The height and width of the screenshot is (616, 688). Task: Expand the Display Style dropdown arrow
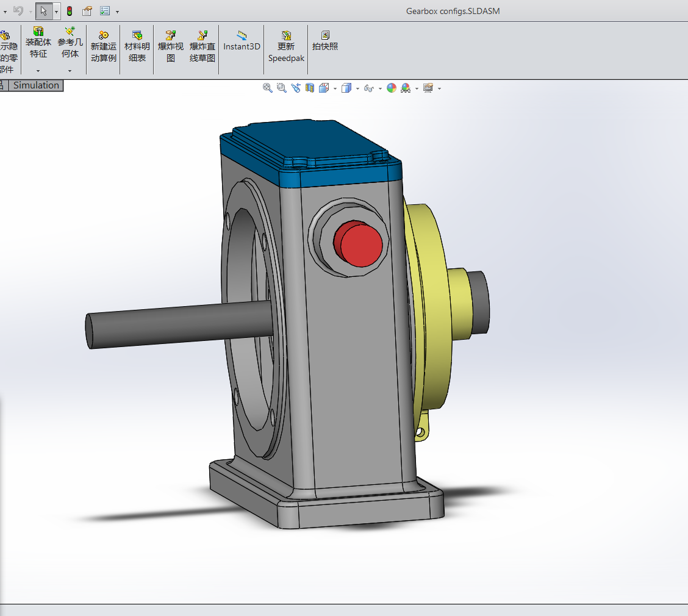point(357,88)
